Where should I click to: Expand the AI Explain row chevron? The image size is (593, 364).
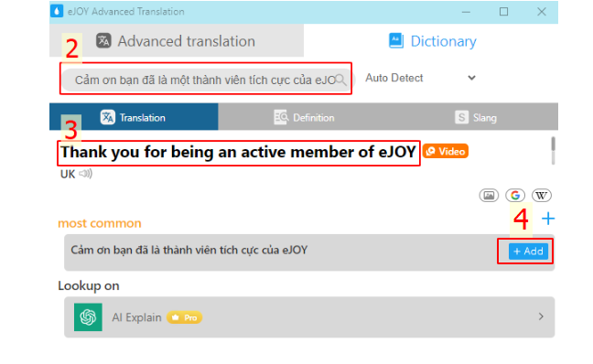point(541,316)
